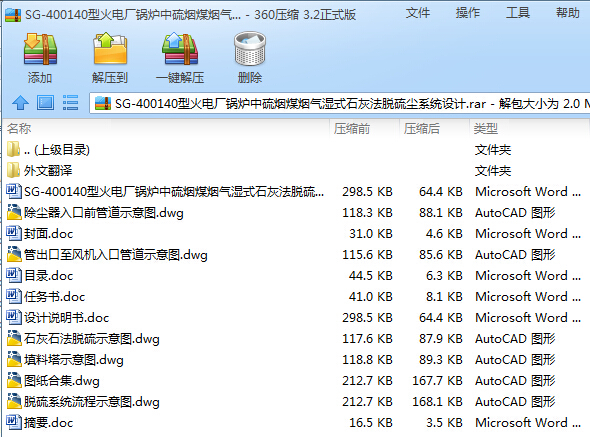590x437 pixels.
Task: Click Microsoft Word type of 封面.doc
Action: coord(528,234)
